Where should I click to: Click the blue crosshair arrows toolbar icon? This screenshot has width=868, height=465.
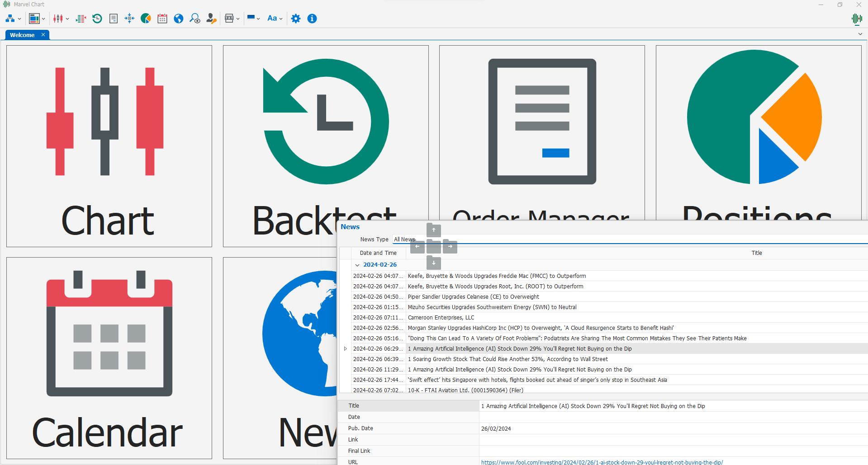pyautogui.click(x=130, y=19)
